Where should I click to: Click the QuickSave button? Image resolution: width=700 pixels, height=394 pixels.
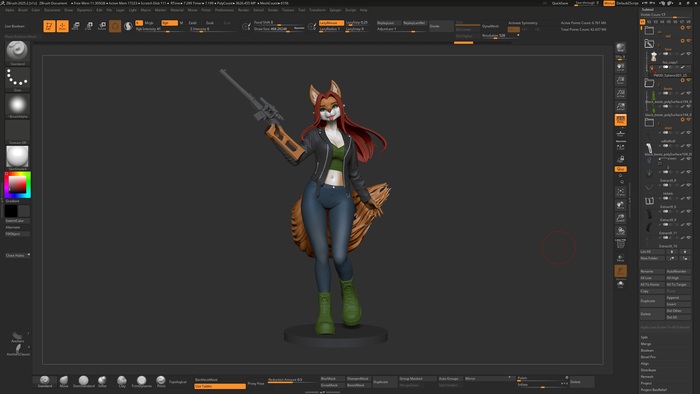click(560, 3)
